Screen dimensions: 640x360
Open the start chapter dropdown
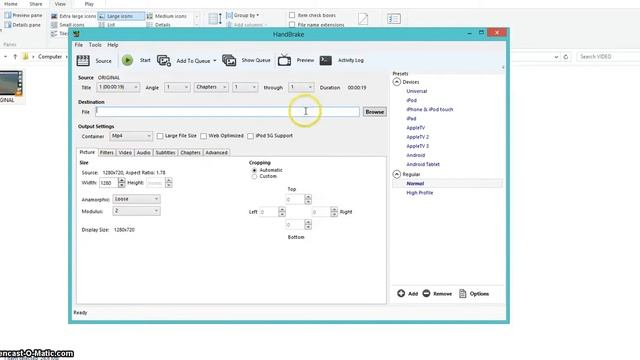pyautogui.click(x=245, y=87)
